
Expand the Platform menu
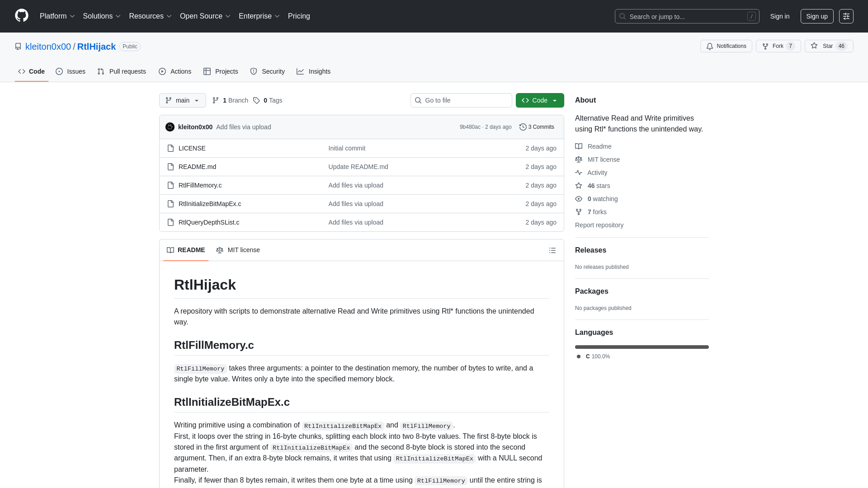[x=57, y=16]
